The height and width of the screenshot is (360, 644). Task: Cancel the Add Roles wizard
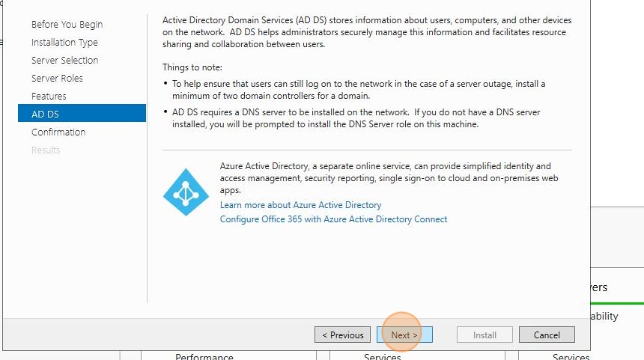coord(547,335)
